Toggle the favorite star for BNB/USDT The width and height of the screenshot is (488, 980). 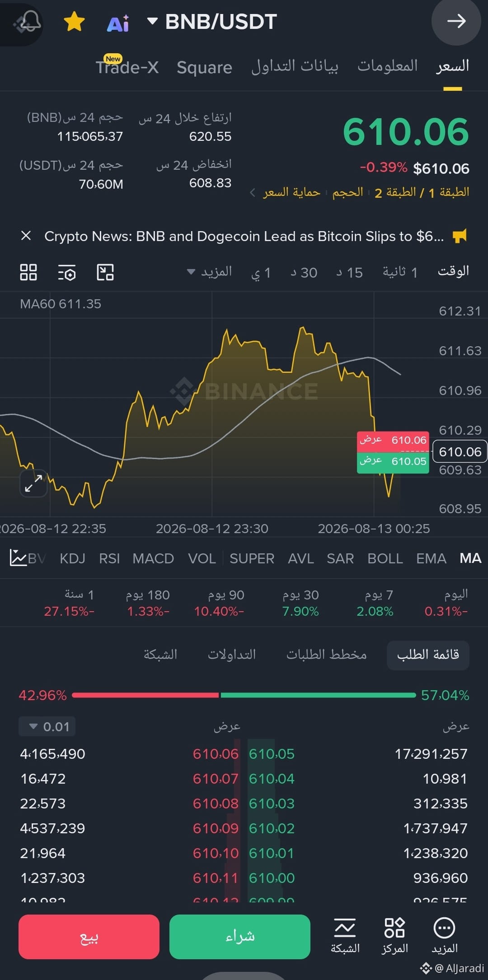tap(74, 22)
